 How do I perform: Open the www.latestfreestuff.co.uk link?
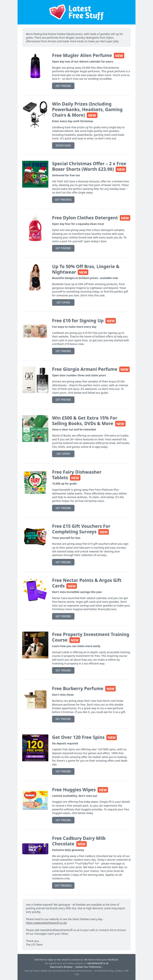click(46, 923)
